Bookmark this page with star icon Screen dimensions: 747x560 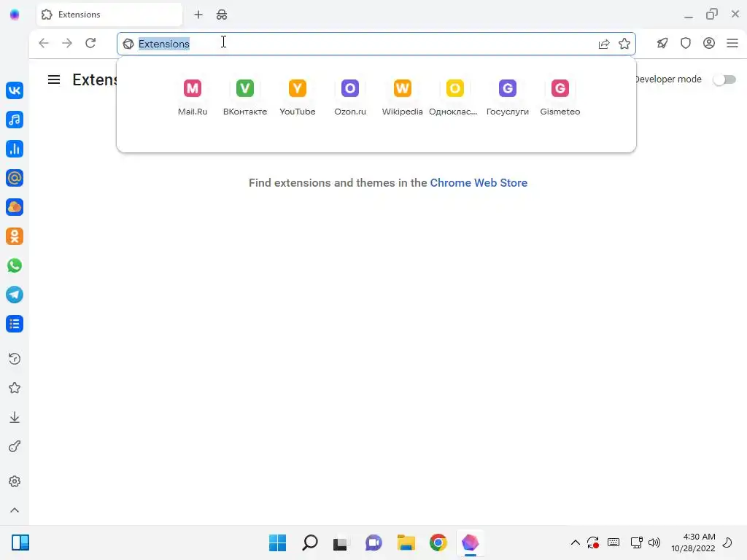coord(624,44)
